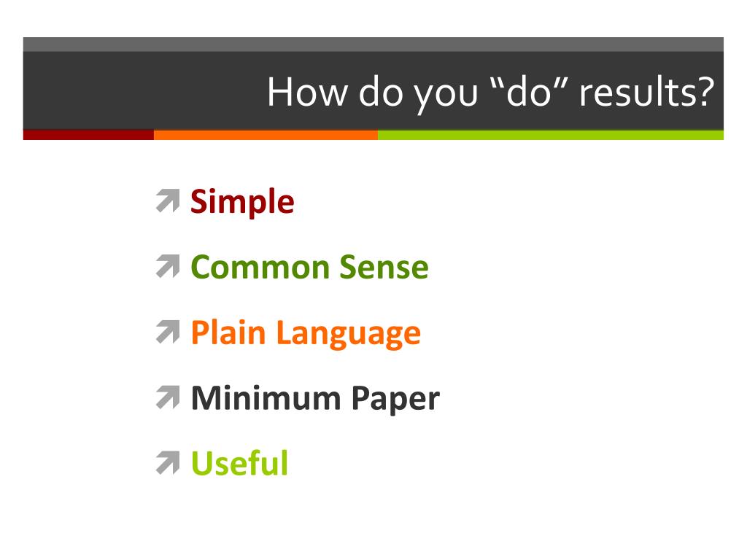Select the arrow bullet beside Minimum Paper

(x=168, y=397)
